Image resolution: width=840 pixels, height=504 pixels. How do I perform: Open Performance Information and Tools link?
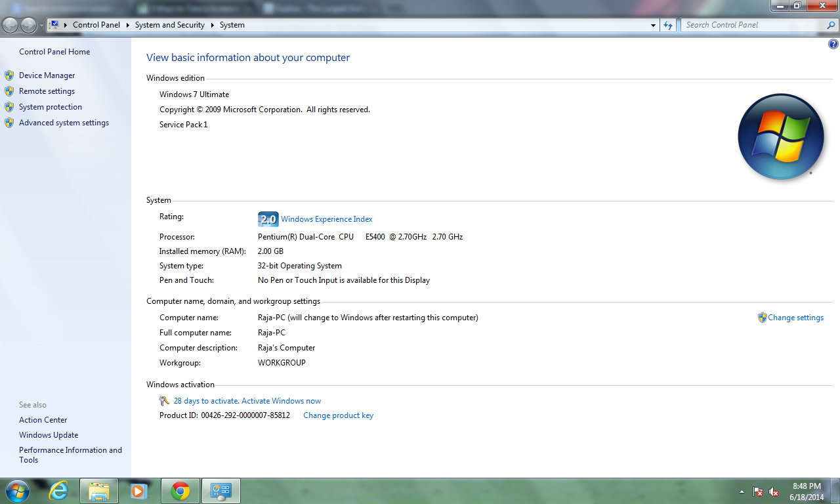pos(70,455)
